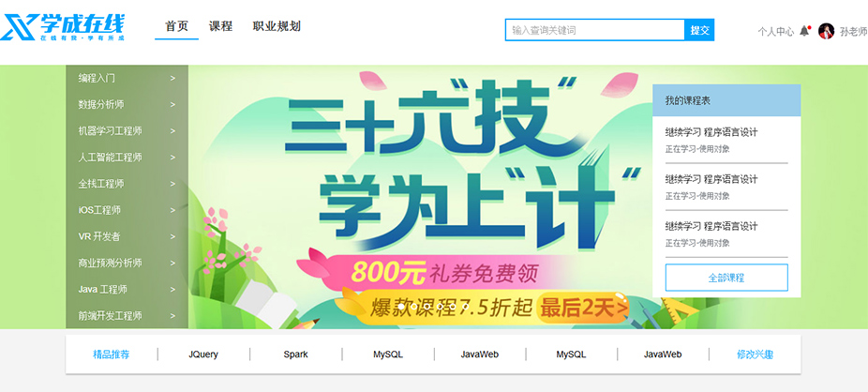Select the Spark recommendation tab

click(295, 354)
